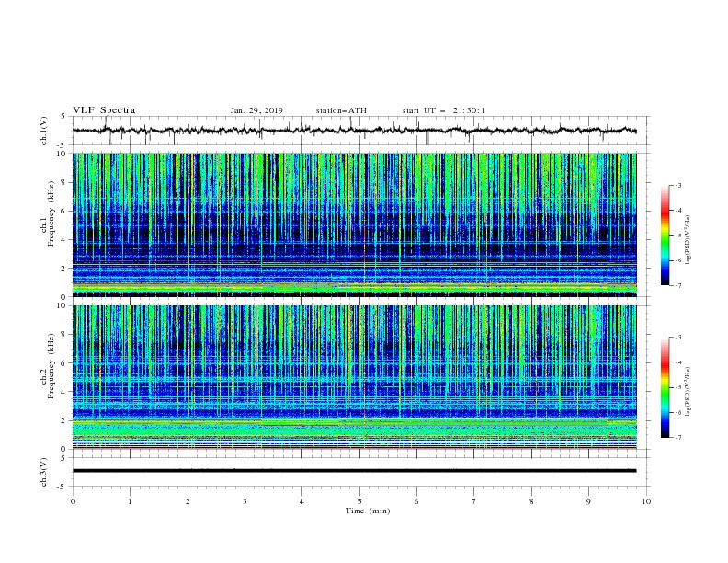Click the "-7" tick on upper colorbar
The height and width of the screenshot is (563, 728).
(x=678, y=285)
